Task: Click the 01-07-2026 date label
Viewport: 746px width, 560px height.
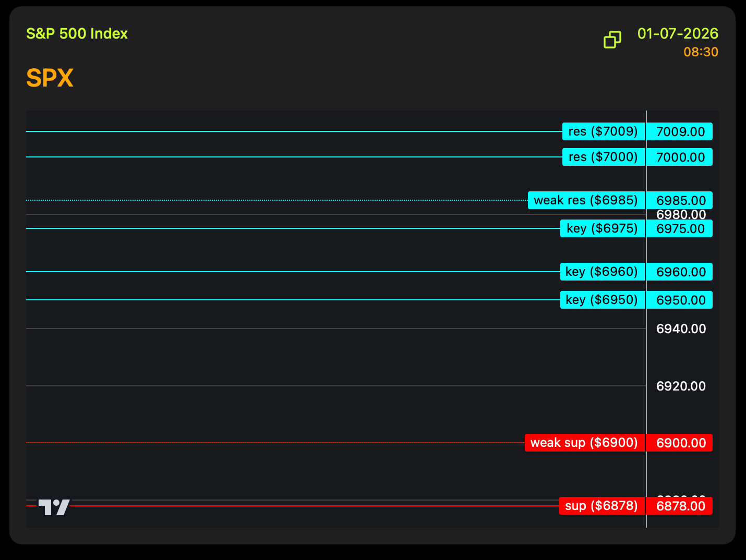Action: click(x=677, y=34)
